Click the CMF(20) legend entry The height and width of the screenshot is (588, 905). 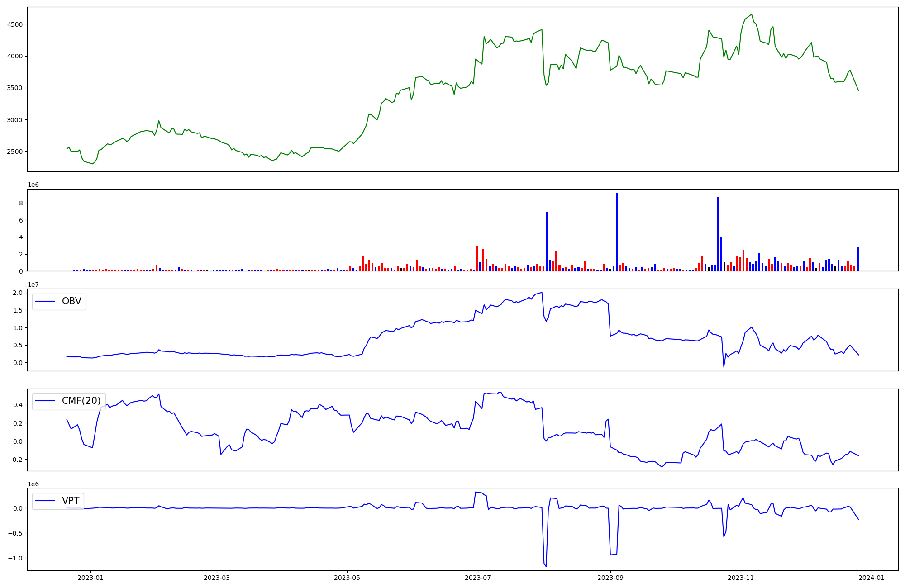[81, 401]
